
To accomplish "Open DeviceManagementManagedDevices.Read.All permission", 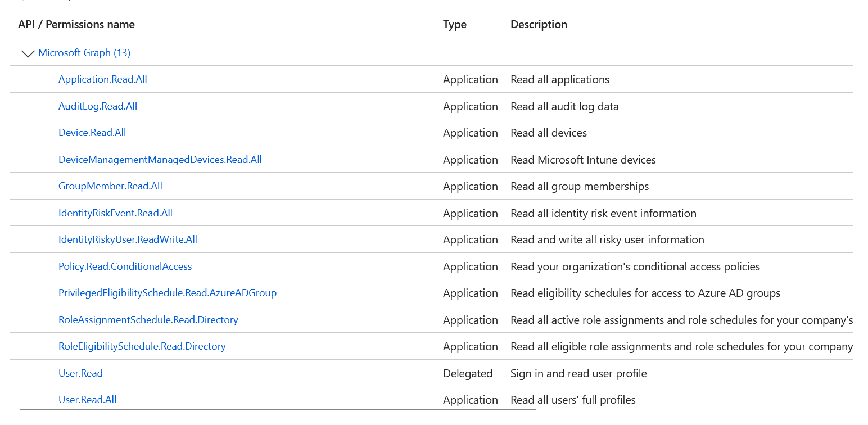I will click(x=160, y=160).
